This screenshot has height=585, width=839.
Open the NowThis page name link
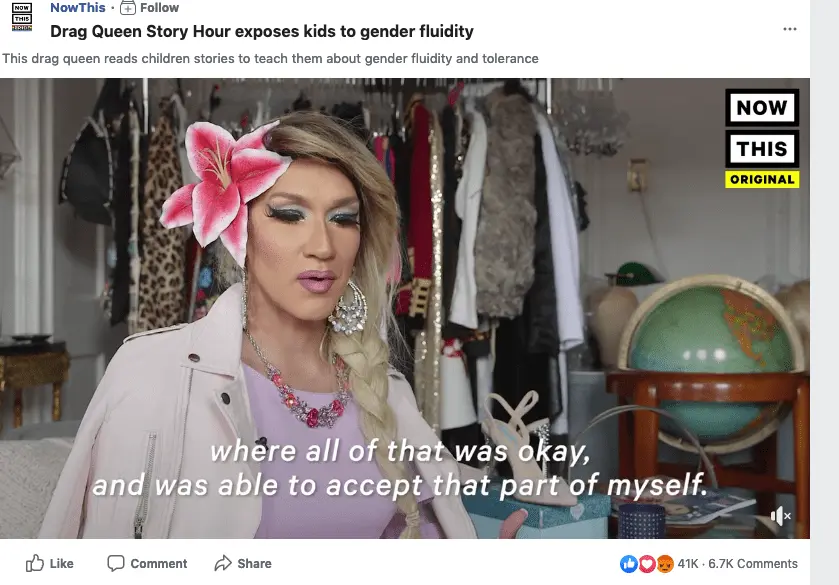click(78, 7)
